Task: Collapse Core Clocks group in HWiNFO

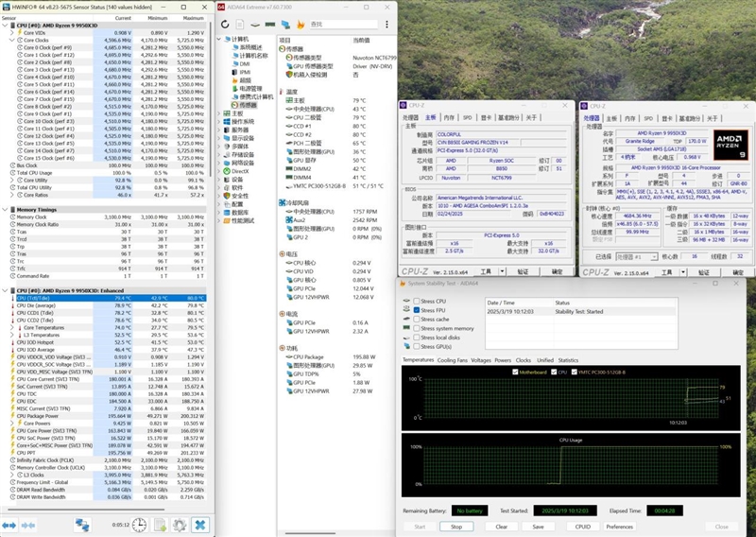Action: [x=12, y=40]
